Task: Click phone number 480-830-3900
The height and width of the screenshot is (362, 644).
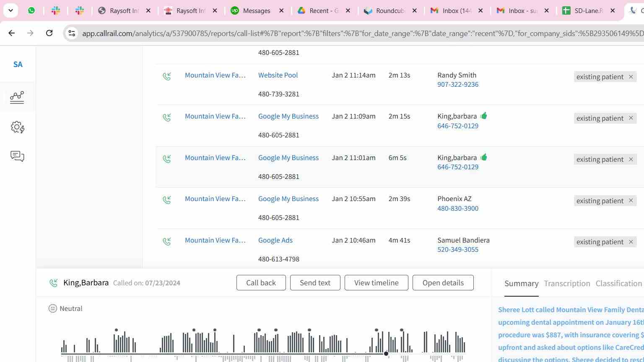Action: click(x=458, y=208)
